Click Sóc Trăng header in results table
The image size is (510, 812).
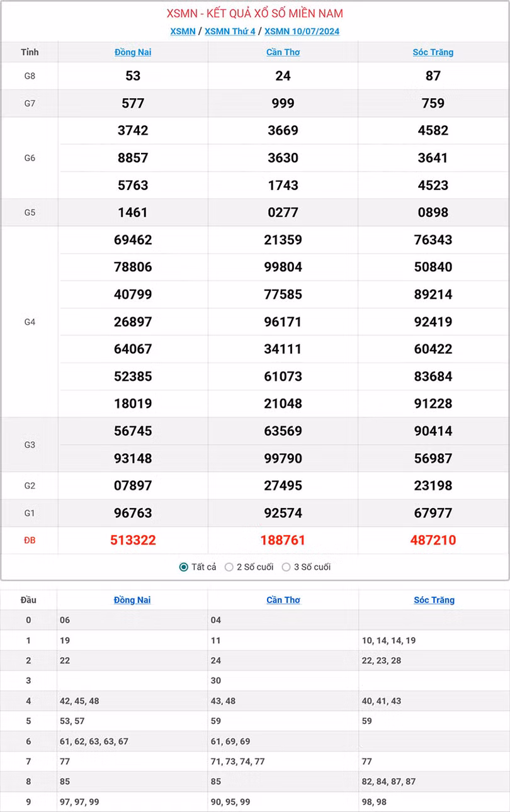click(x=433, y=52)
